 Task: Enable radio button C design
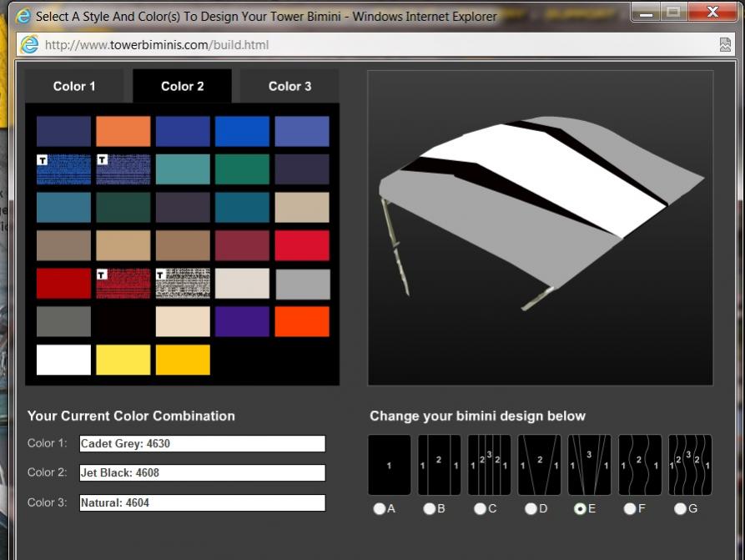pos(480,508)
